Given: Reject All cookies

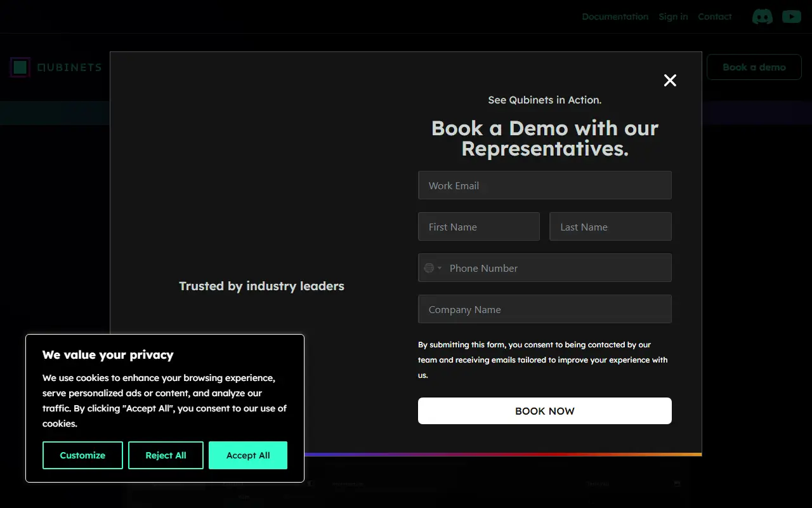Looking at the screenshot, I should (x=166, y=455).
